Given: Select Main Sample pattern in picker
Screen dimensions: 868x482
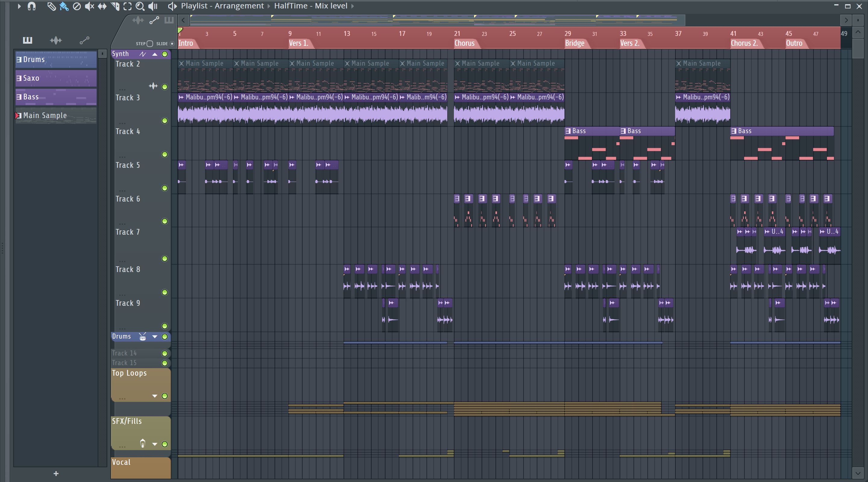Looking at the screenshot, I should (56, 116).
